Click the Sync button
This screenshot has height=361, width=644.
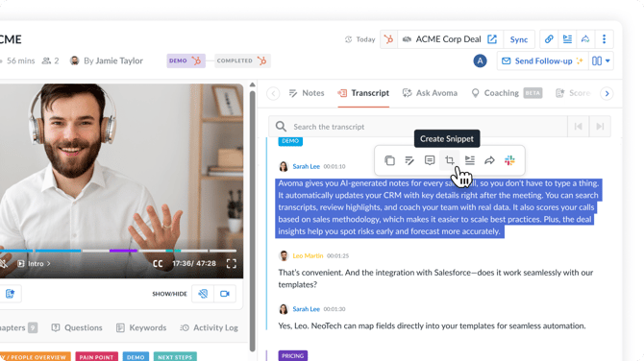click(x=519, y=39)
